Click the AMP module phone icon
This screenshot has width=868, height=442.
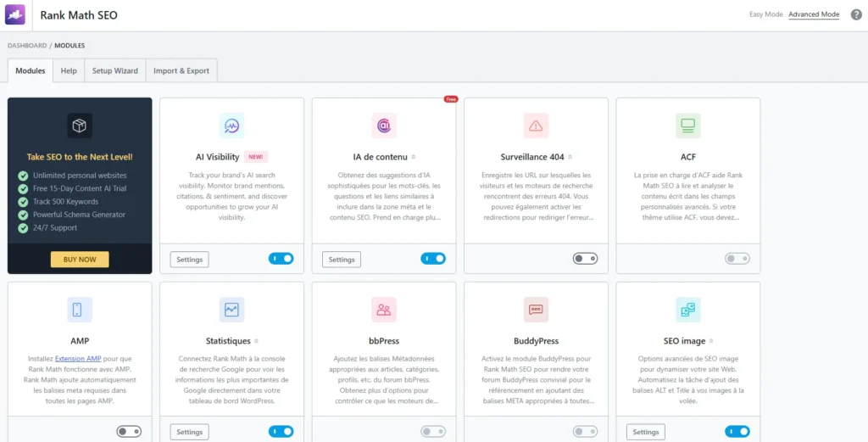coord(80,310)
